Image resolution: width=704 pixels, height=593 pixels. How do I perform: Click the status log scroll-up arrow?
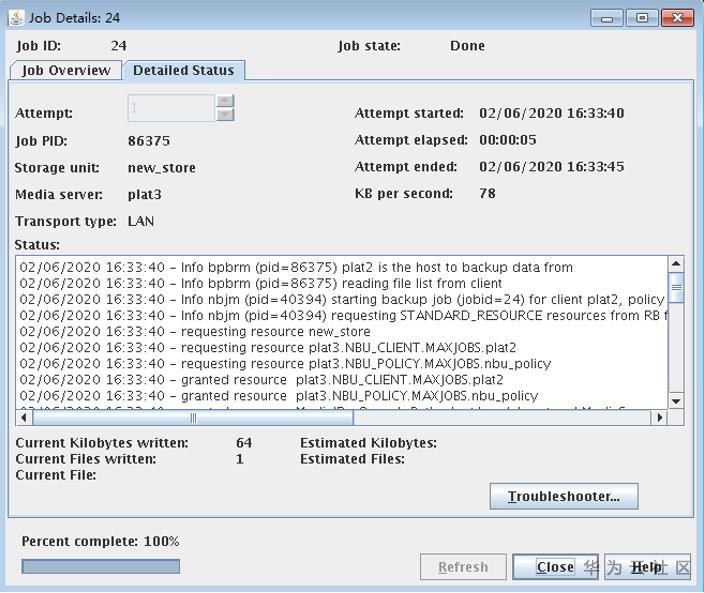click(676, 264)
